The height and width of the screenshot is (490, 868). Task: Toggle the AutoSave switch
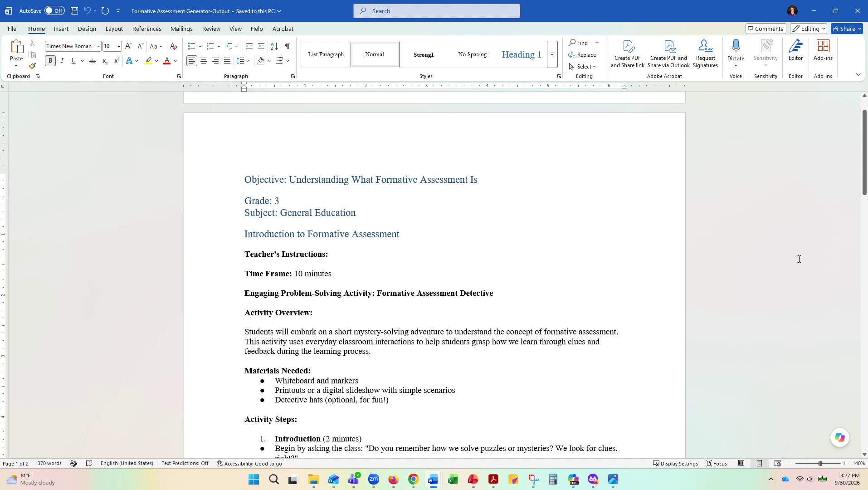click(54, 11)
